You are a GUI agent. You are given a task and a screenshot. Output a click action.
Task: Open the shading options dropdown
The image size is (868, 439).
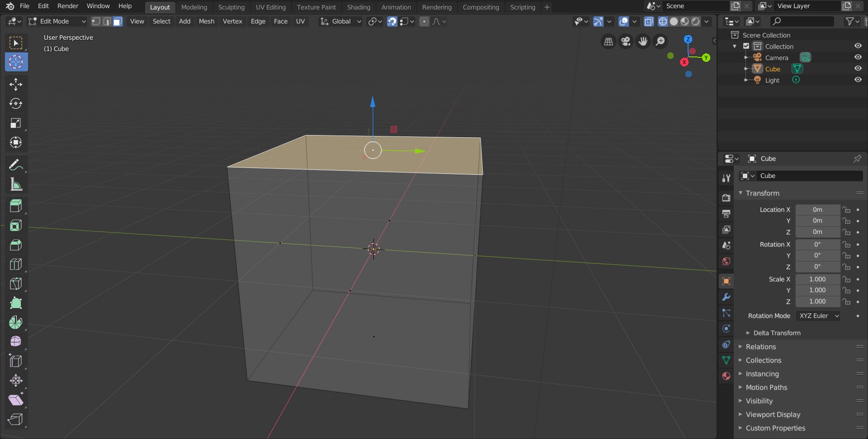pyautogui.click(x=707, y=21)
